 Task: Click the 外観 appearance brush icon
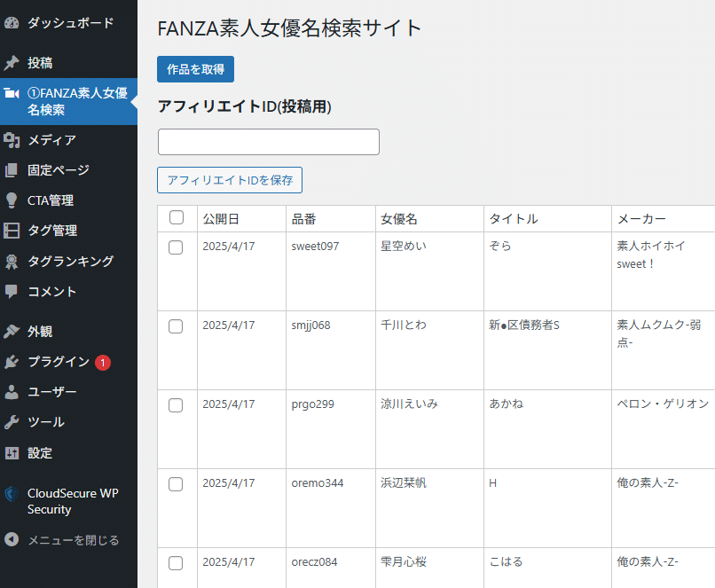[x=12, y=332]
